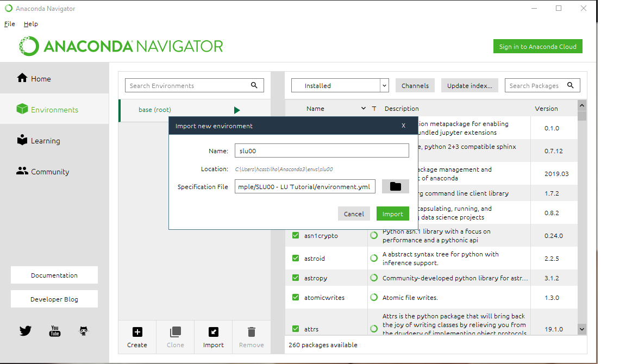Toggle the astroid package checkbox
The width and height of the screenshot is (626, 364).
[296, 258]
